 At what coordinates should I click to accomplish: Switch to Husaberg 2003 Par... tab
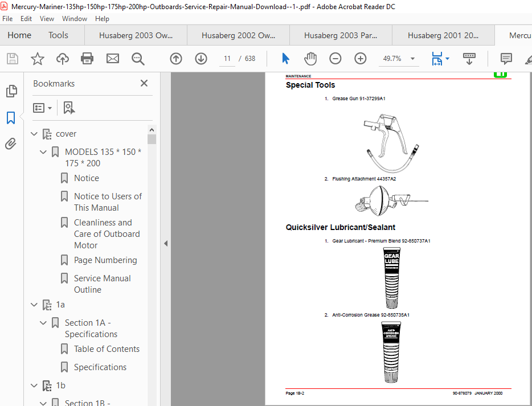point(341,35)
